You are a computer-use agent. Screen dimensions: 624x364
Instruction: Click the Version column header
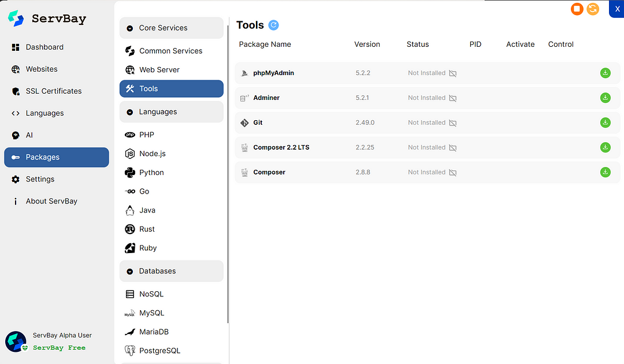pos(367,44)
